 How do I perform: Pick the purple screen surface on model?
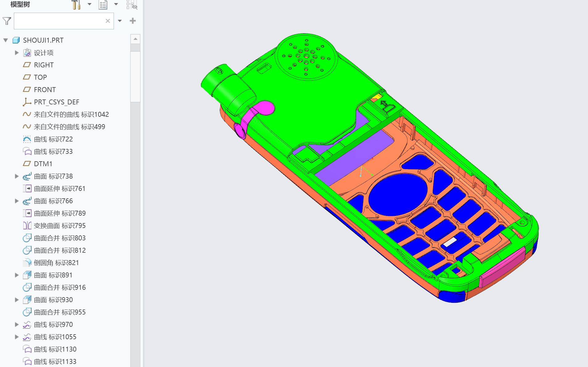coord(355,158)
